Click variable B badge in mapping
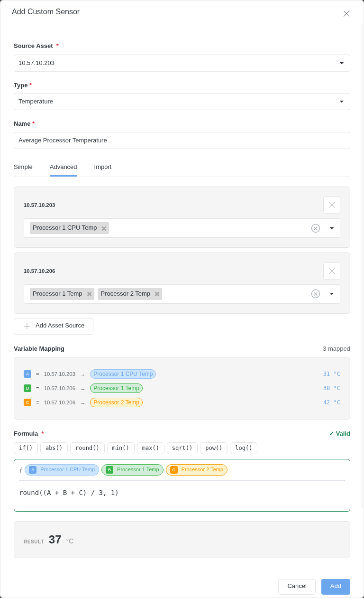The height and width of the screenshot is (598, 364). coord(27,388)
